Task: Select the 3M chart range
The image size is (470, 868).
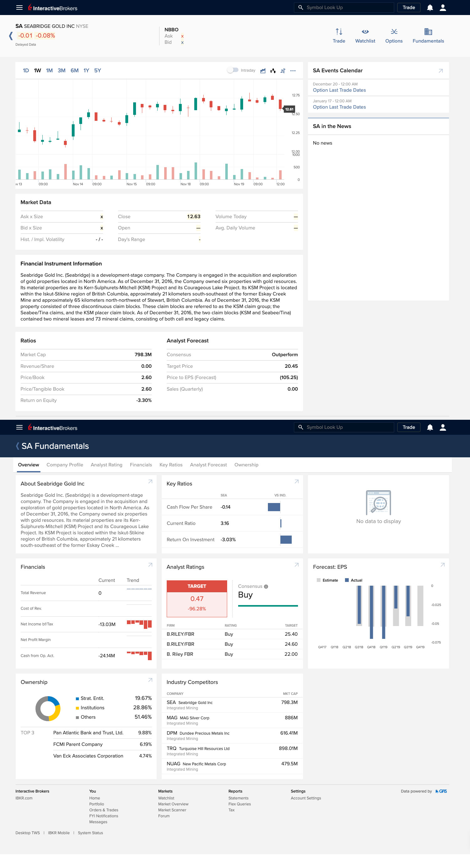Action: click(61, 70)
